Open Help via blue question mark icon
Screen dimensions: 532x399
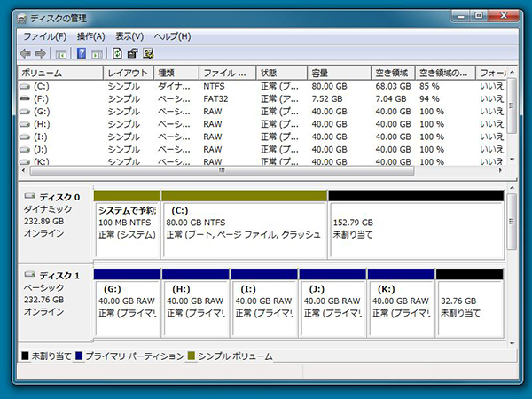[x=81, y=53]
